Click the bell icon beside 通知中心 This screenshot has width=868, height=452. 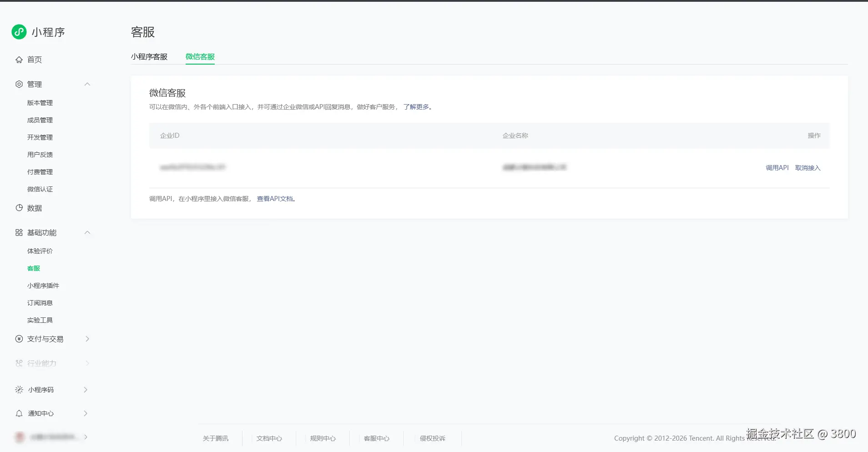coord(19,413)
